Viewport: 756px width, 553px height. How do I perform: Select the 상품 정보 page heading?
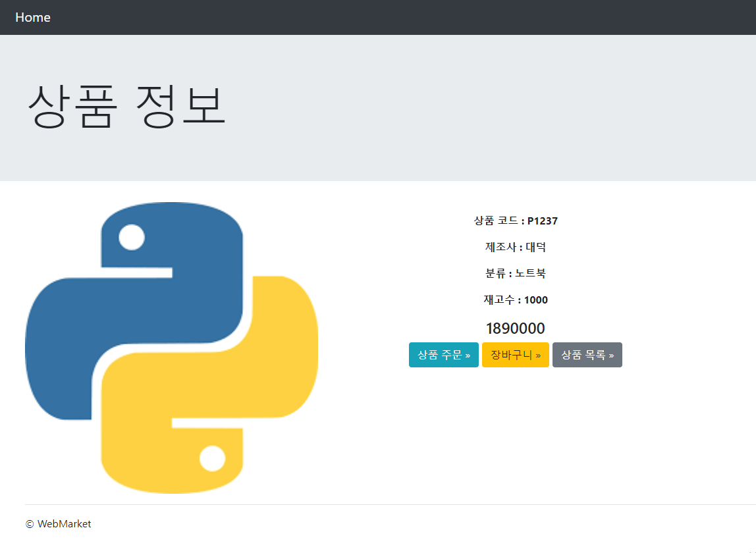coord(126,106)
